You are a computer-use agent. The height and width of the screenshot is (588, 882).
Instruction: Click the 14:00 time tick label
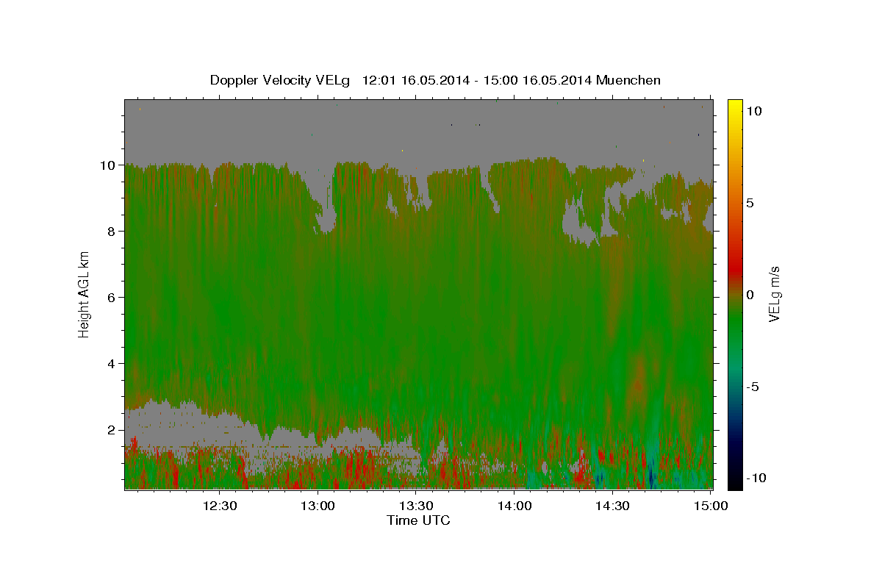514,506
